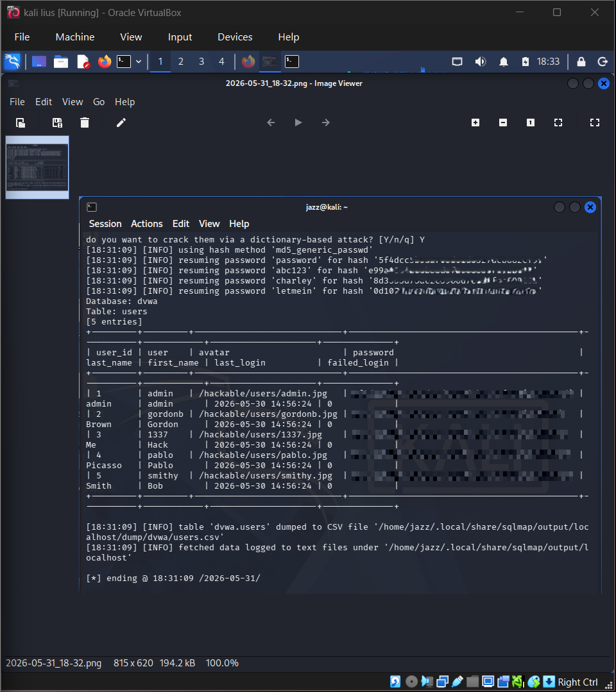Lock the screen with the padlock icon

click(581, 62)
